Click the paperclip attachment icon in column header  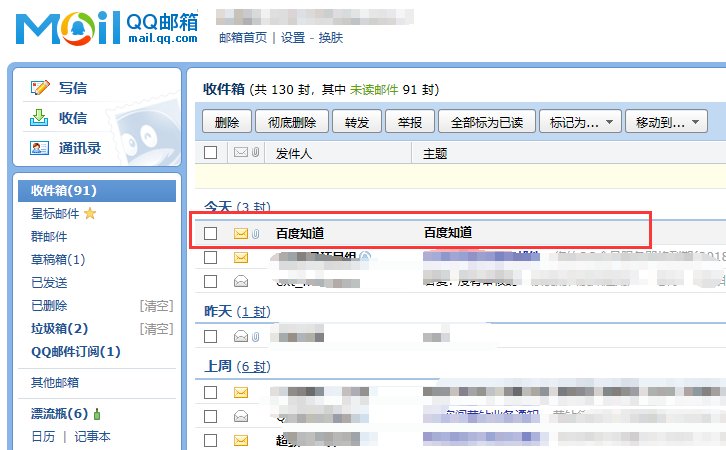(x=255, y=152)
